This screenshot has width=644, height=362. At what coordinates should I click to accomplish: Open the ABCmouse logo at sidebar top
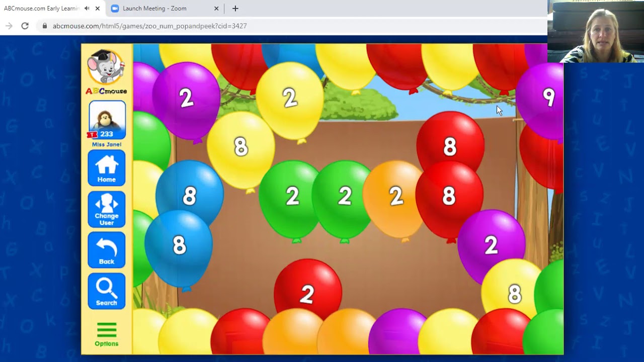click(x=106, y=72)
